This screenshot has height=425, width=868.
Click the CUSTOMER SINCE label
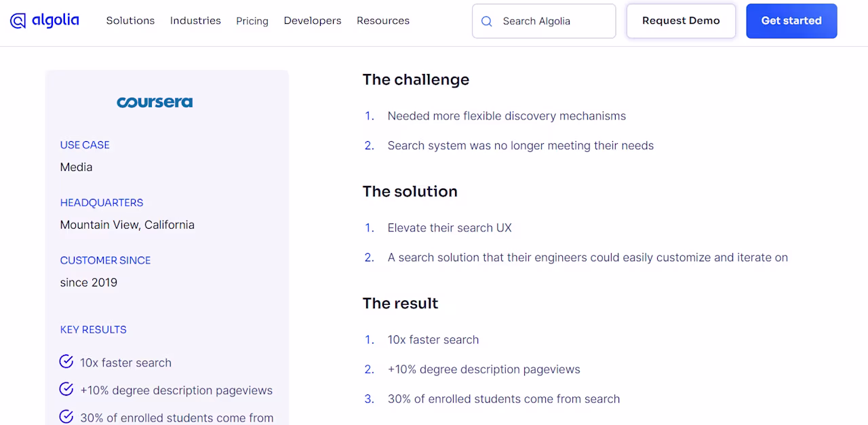[105, 260]
